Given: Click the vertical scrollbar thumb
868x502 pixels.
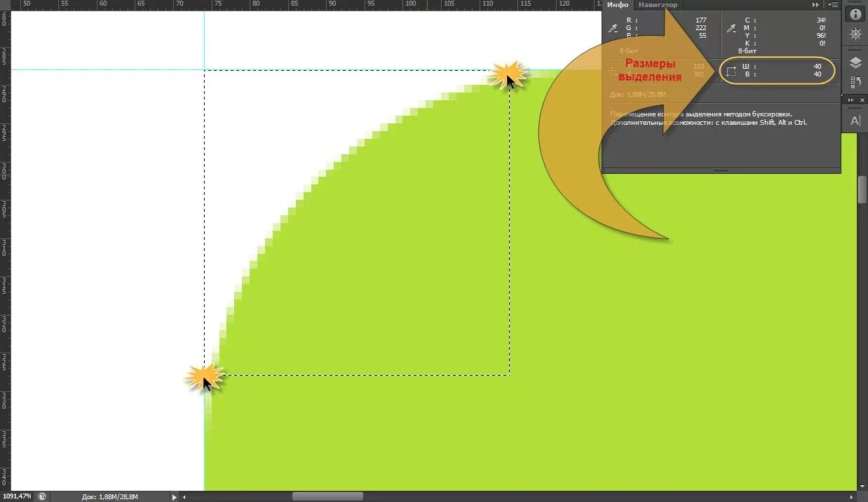Looking at the screenshot, I should point(862,189).
